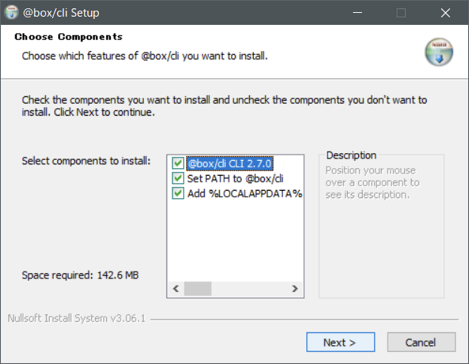Click the installer icon in the title bar
This screenshot has height=364, width=469.
[x=11, y=13]
